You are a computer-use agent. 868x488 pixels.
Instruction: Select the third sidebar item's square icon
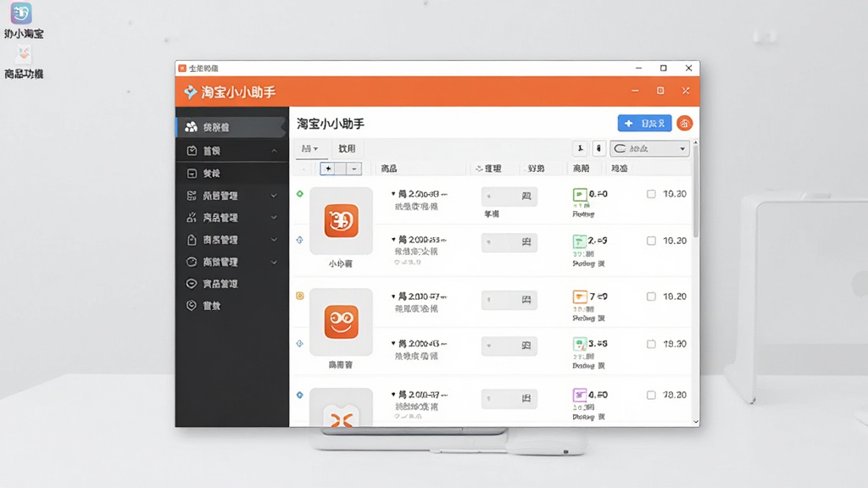[192, 173]
